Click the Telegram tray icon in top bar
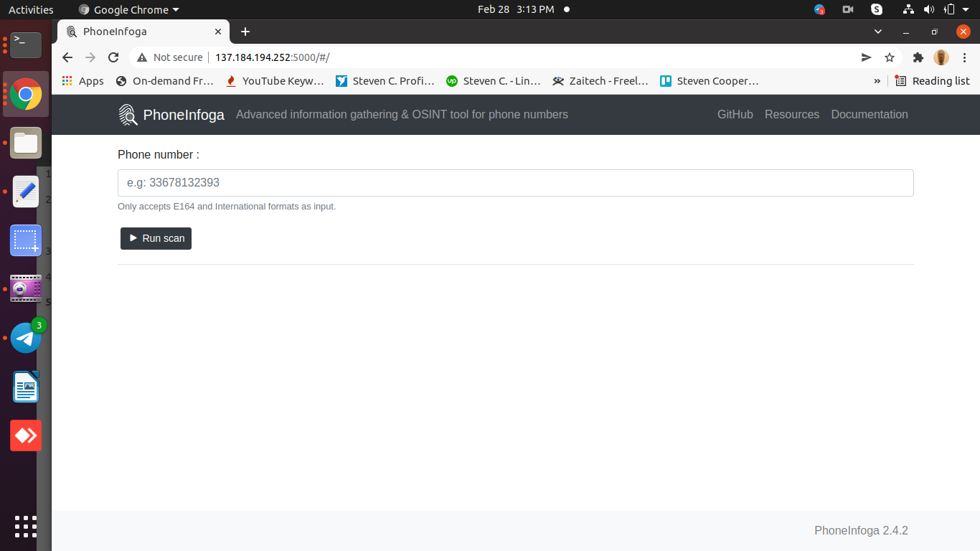 (819, 9)
